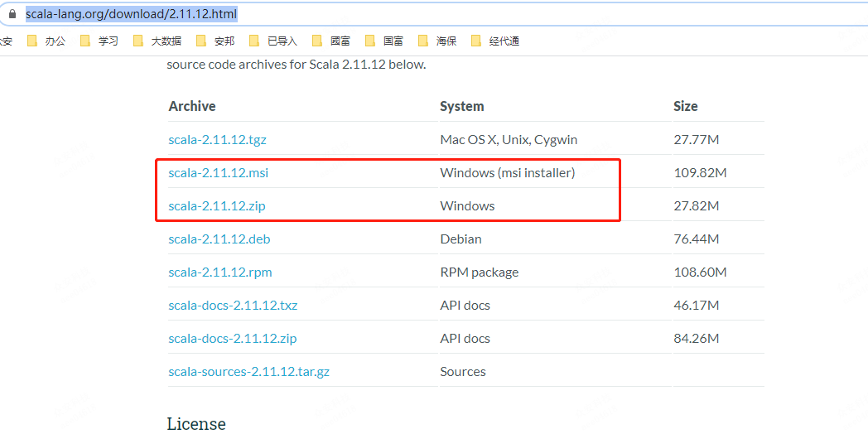Download scala-2.11.12.rpm package
This screenshot has width=868, height=434.
220,272
